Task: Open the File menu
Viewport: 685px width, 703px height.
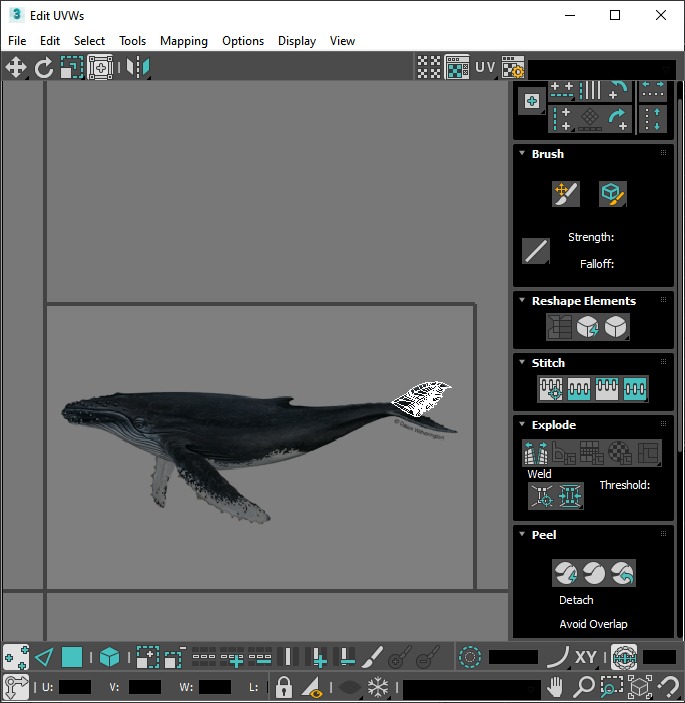Action: [x=17, y=41]
